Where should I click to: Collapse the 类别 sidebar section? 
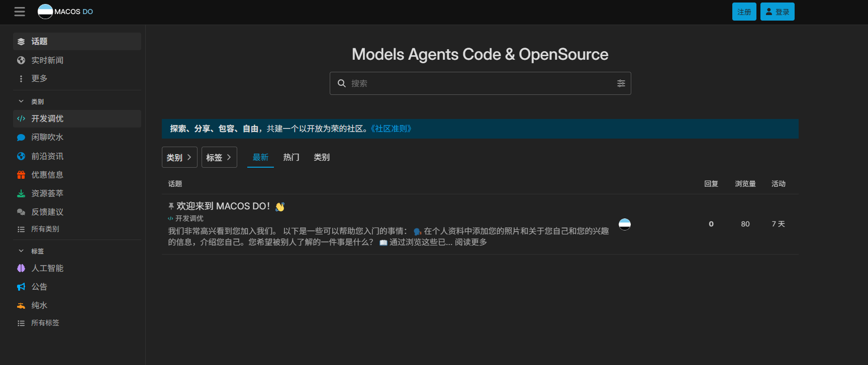(x=21, y=101)
